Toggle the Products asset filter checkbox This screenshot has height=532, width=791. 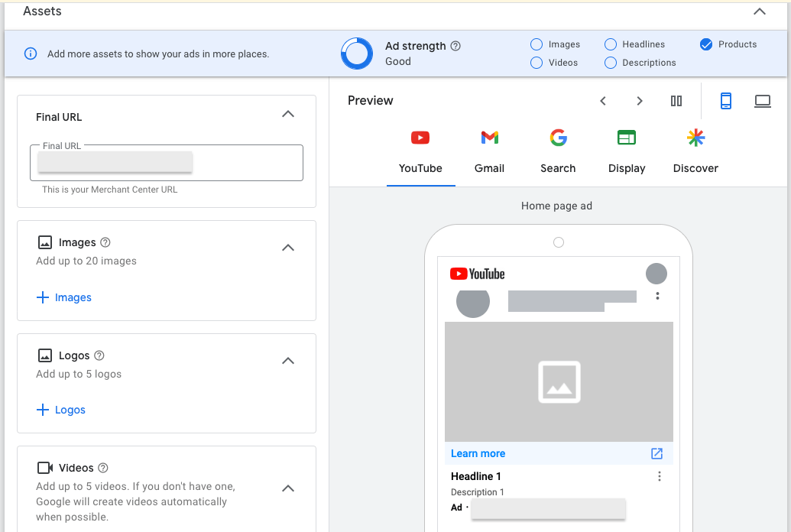(x=705, y=44)
